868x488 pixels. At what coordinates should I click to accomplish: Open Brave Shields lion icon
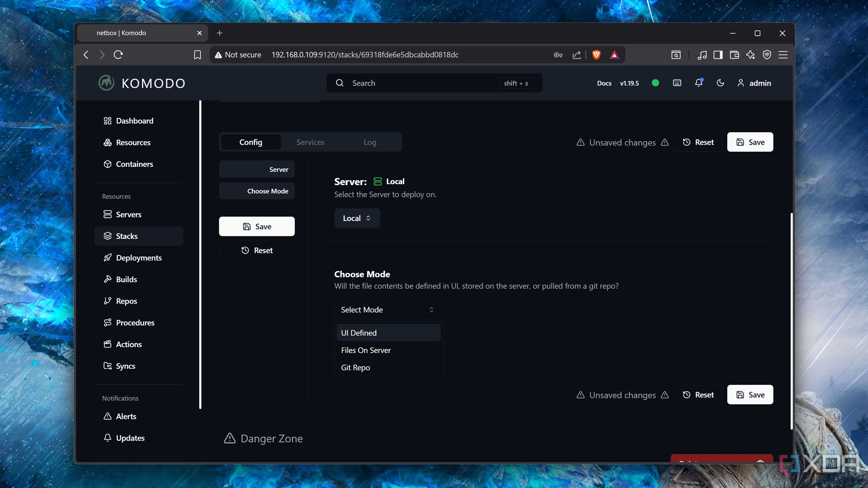click(x=597, y=54)
